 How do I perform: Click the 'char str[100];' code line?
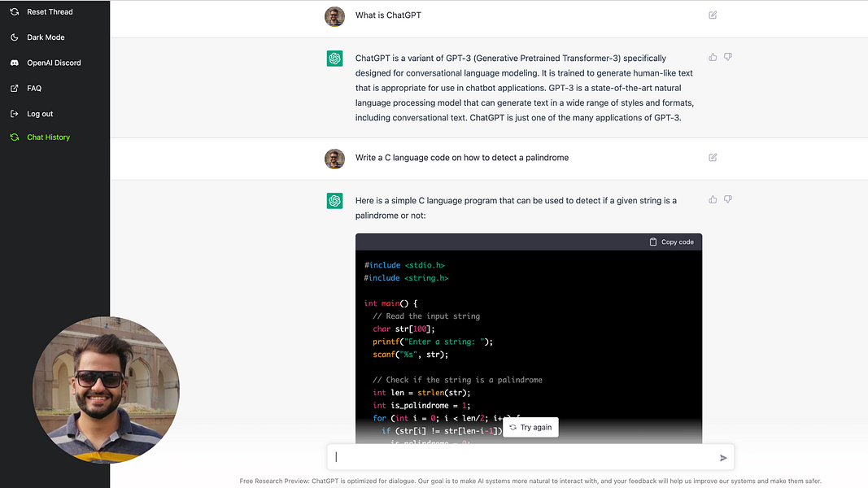(x=403, y=329)
